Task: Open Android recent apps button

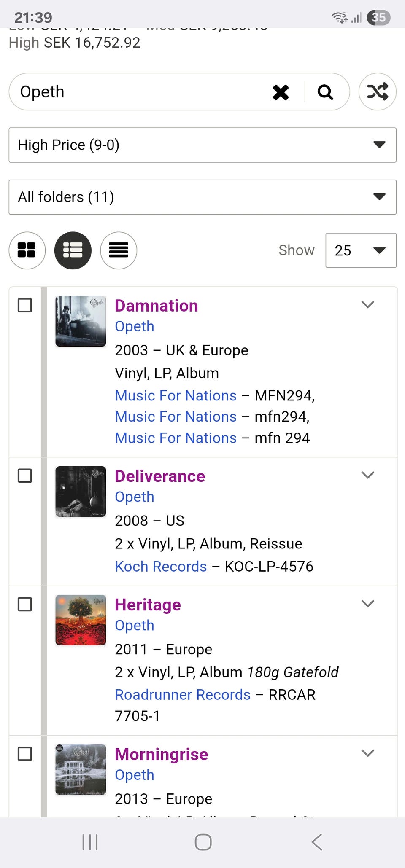Action: pyautogui.click(x=90, y=842)
